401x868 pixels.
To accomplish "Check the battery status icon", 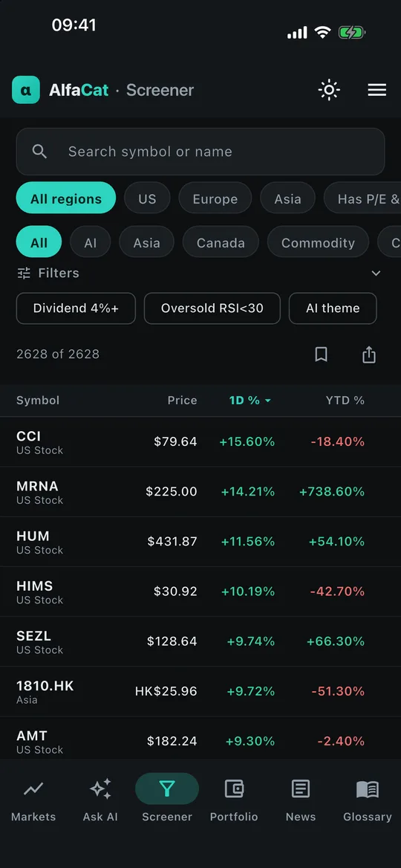I will pos(352,33).
